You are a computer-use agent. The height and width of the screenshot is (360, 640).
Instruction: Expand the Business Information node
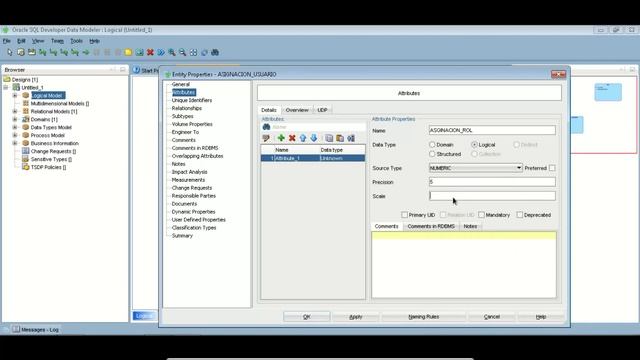15,143
